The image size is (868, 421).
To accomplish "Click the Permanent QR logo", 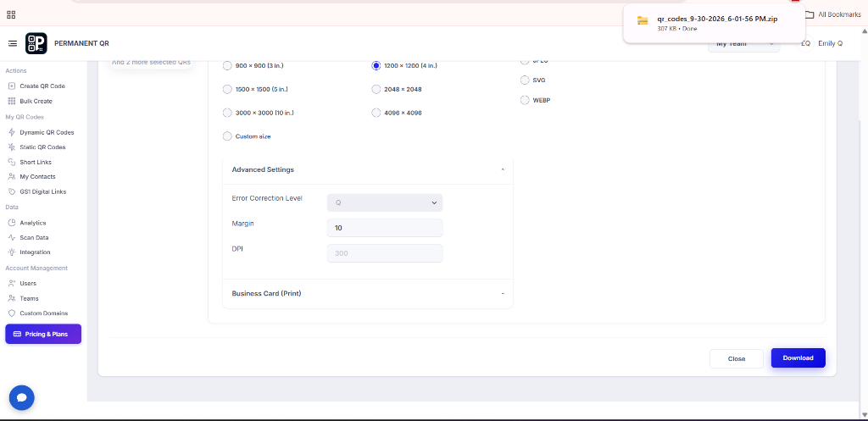I will point(36,43).
